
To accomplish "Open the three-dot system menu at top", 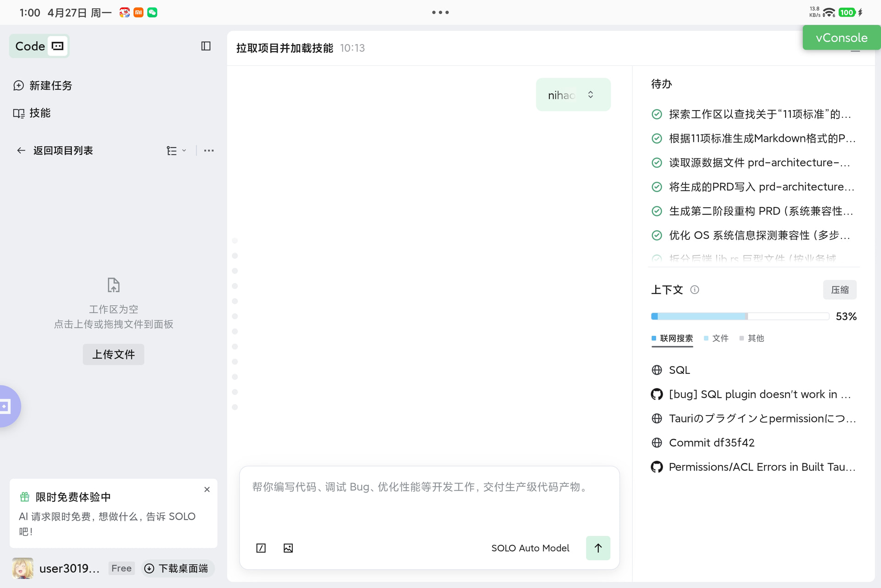I will click(x=440, y=12).
